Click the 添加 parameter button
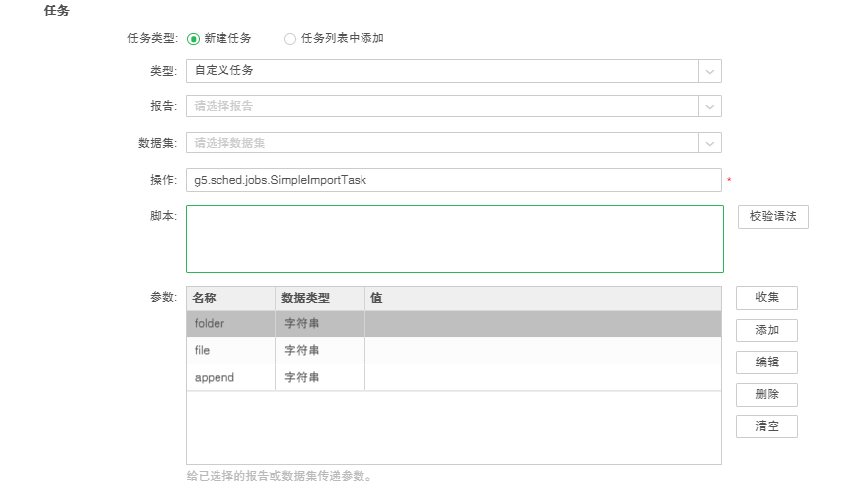The height and width of the screenshot is (497, 868). 767,330
